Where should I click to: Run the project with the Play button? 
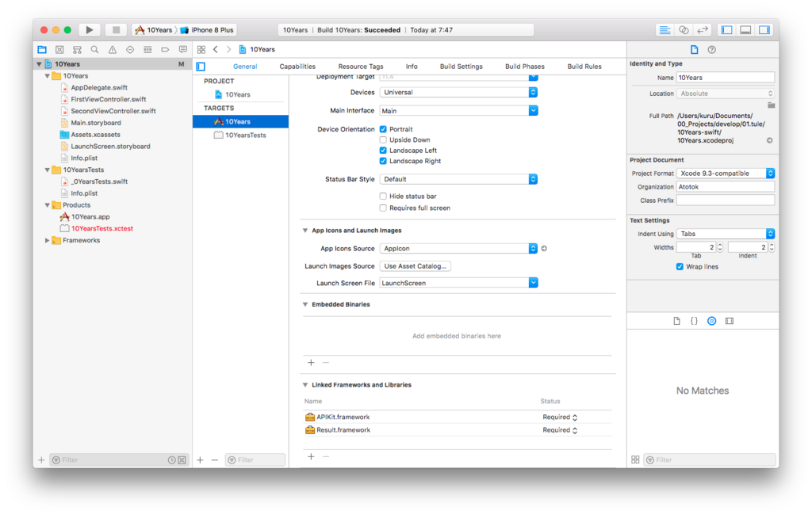[90, 30]
